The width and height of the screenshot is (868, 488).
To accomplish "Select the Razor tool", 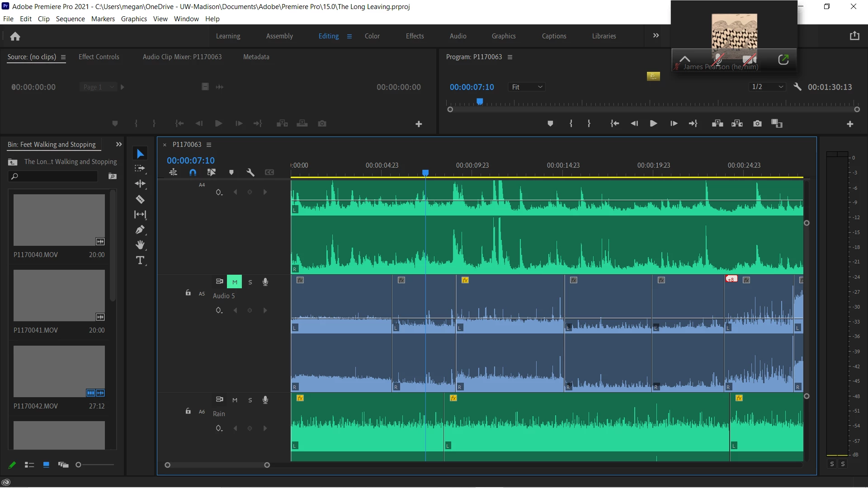I will click(140, 199).
